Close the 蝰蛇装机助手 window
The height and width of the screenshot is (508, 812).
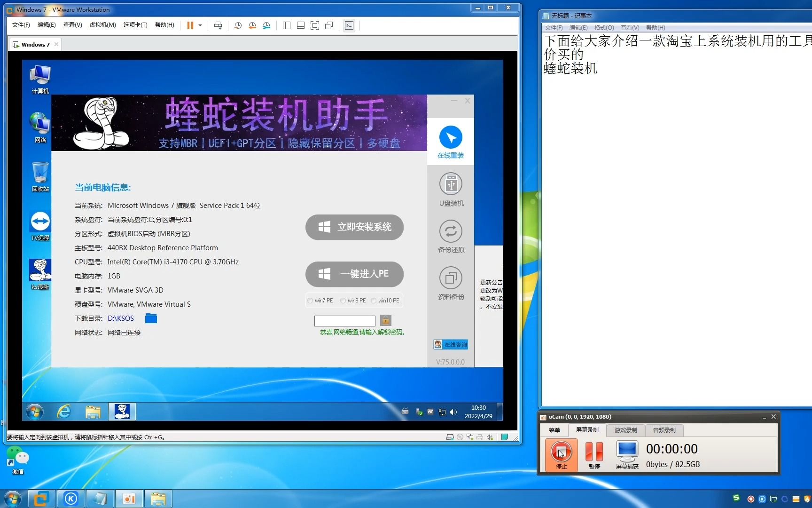coord(467,101)
